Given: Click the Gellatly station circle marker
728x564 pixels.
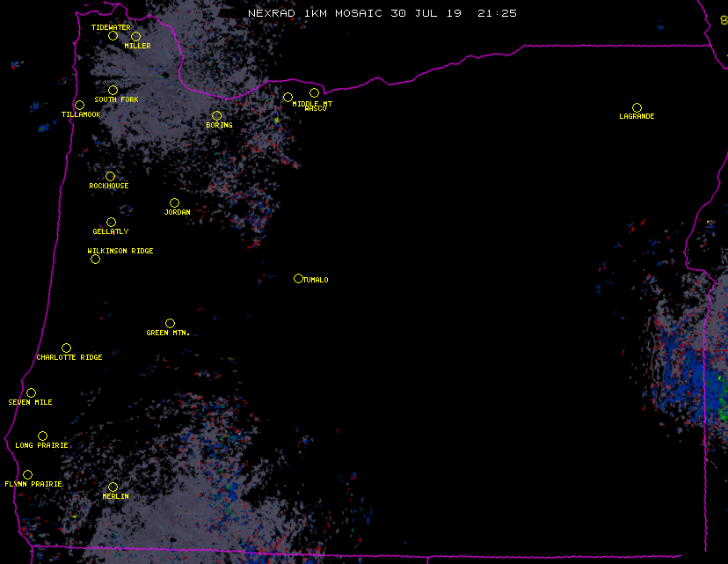Looking at the screenshot, I should tap(111, 223).
